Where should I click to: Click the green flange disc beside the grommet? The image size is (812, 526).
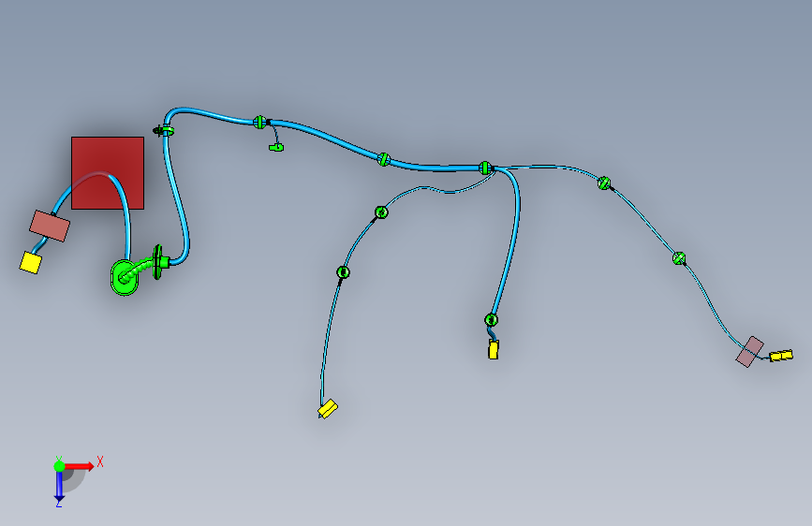click(x=157, y=262)
